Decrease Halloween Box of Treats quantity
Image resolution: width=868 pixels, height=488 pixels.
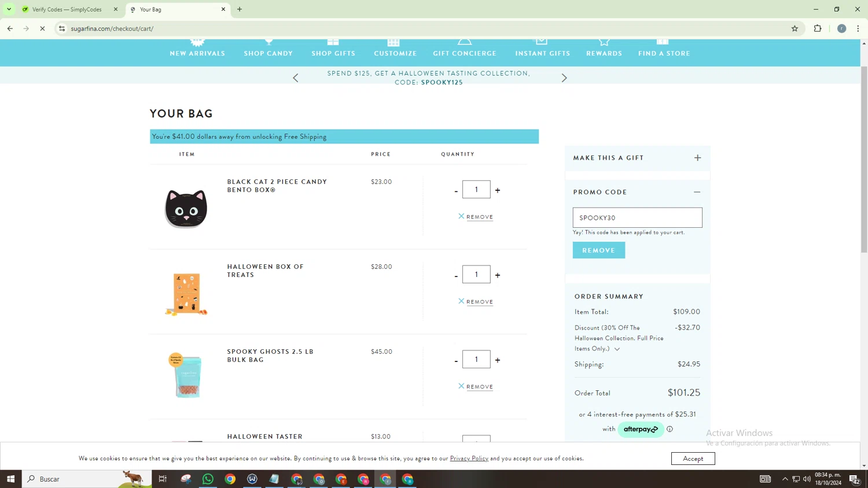coord(456,276)
